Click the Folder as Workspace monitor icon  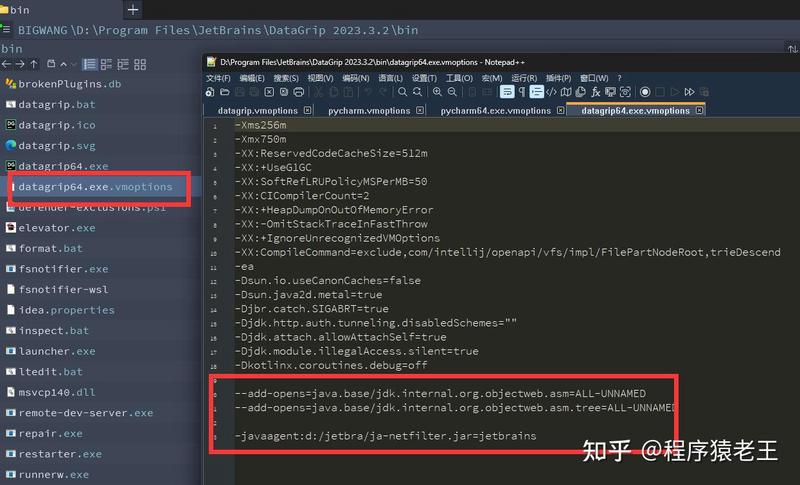coord(610,92)
